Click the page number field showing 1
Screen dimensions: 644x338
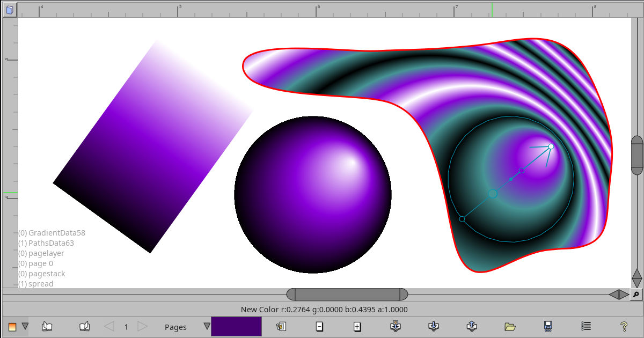pyautogui.click(x=126, y=326)
